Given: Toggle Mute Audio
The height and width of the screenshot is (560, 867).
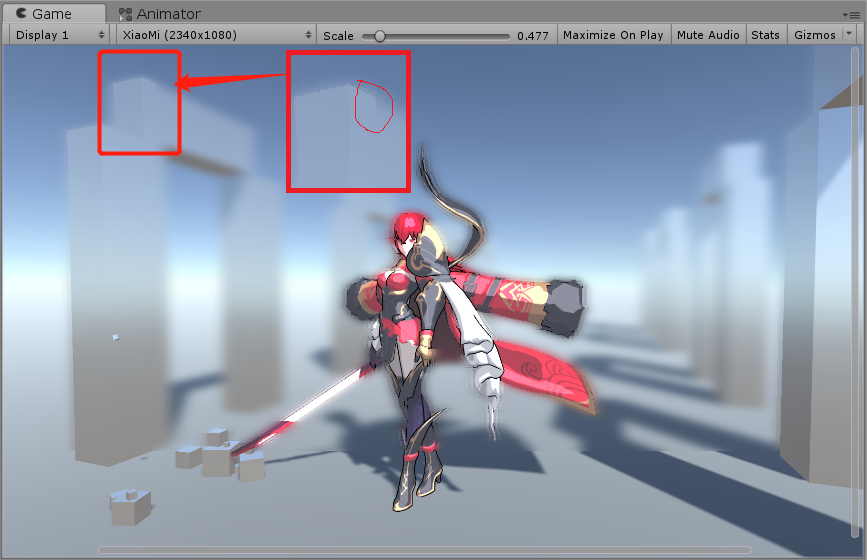Looking at the screenshot, I should (708, 35).
